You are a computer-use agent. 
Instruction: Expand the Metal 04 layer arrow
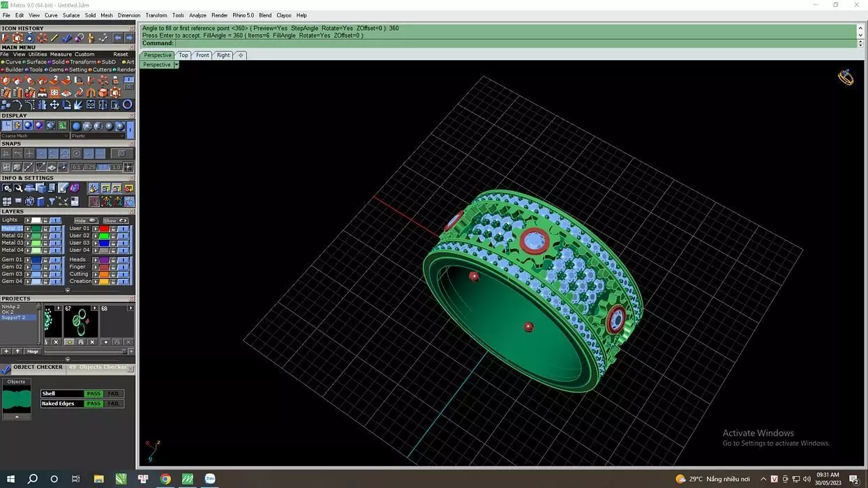click(28, 250)
